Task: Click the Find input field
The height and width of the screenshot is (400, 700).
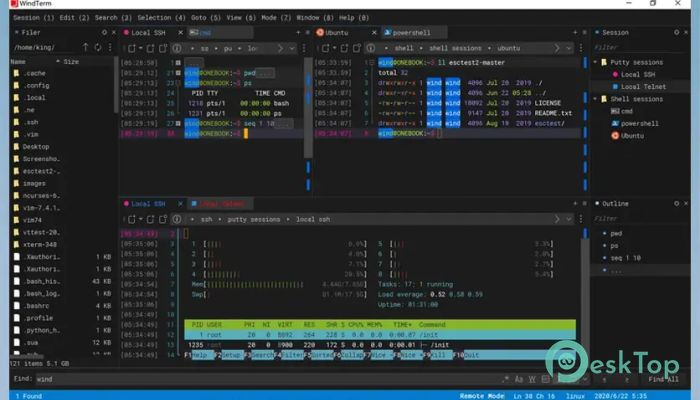Action: tap(268, 379)
